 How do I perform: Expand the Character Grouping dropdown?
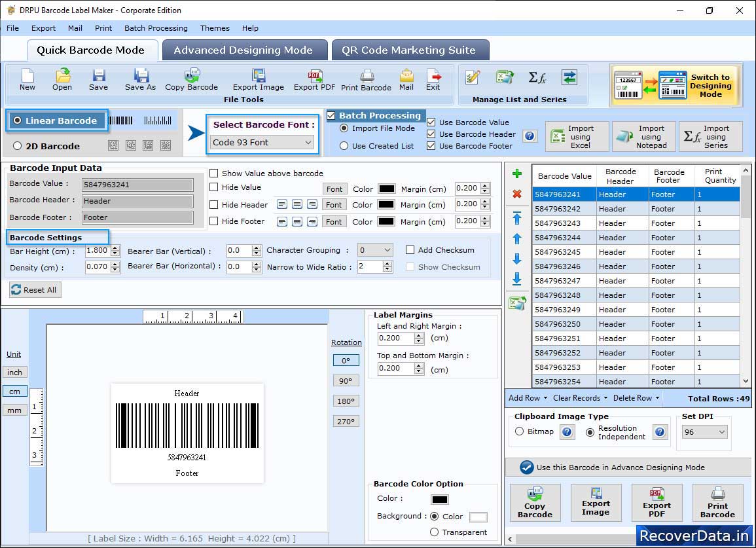[375, 250]
